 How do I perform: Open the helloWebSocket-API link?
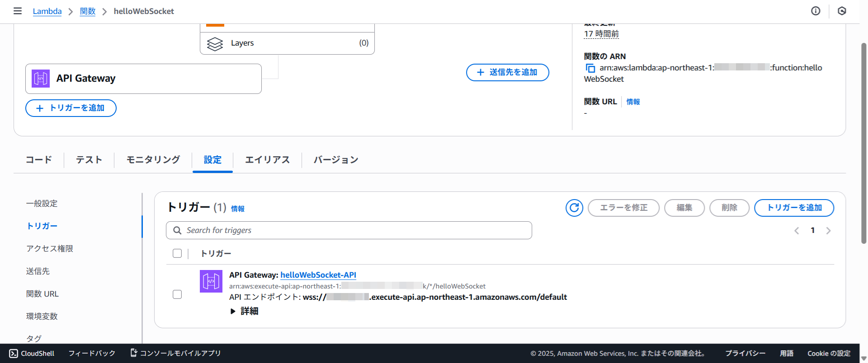[x=318, y=275]
